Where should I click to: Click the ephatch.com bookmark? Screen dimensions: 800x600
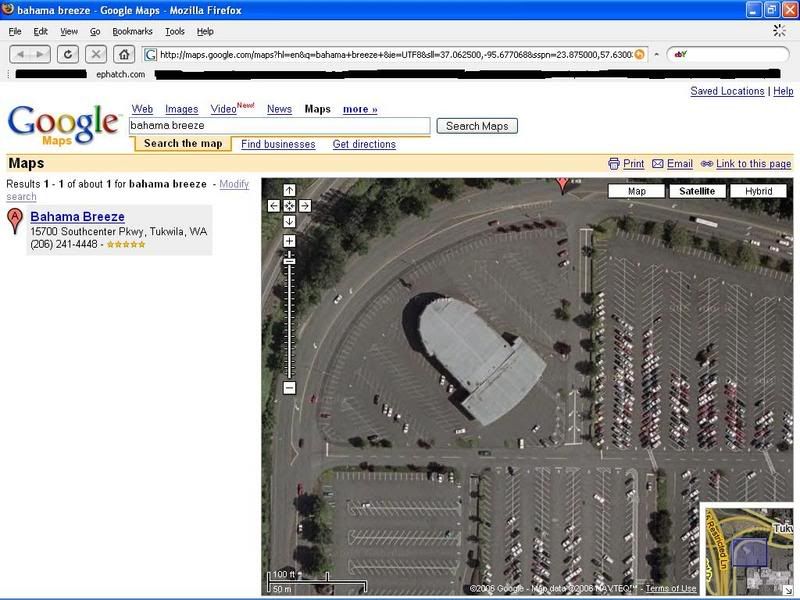(120, 74)
